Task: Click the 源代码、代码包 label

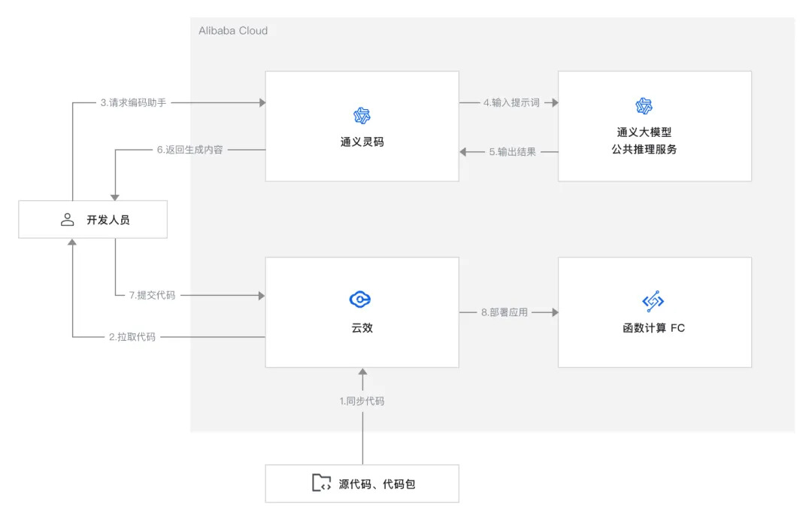Action: (x=377, y=484)
